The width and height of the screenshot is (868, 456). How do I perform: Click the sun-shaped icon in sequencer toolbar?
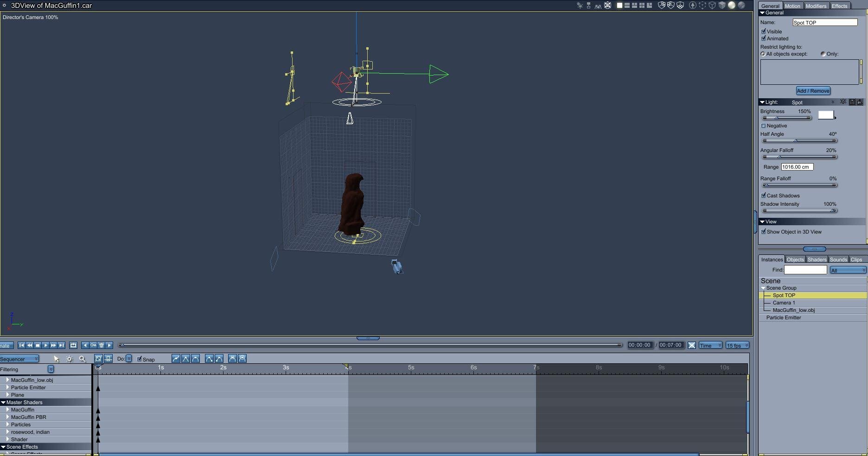(x=70, y=359)
